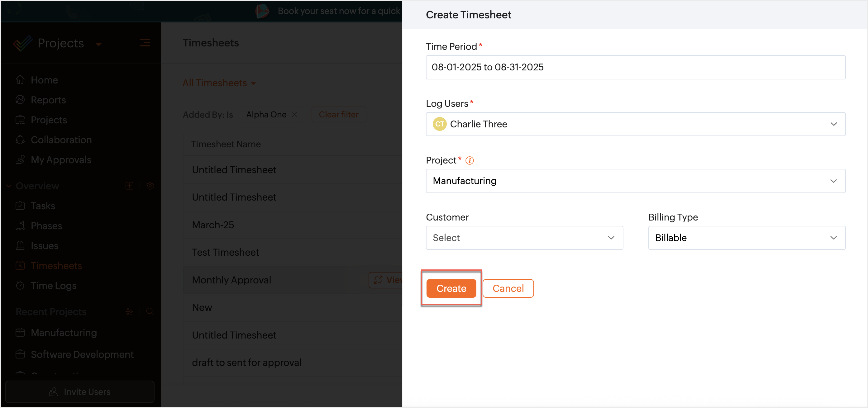868x408 pixels.
Task: Click the add icon next to Overview
Action: click(129, 186)
